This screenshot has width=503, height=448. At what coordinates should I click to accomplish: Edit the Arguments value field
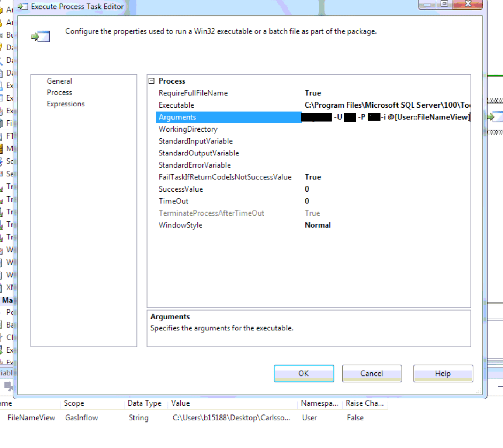pos(386,117)
